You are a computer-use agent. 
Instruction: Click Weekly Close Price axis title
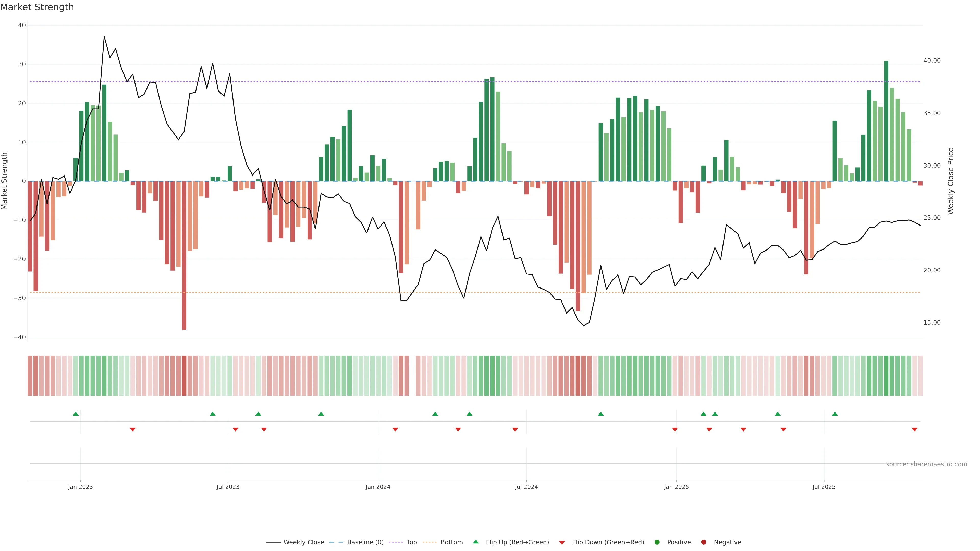coord(951,181)
